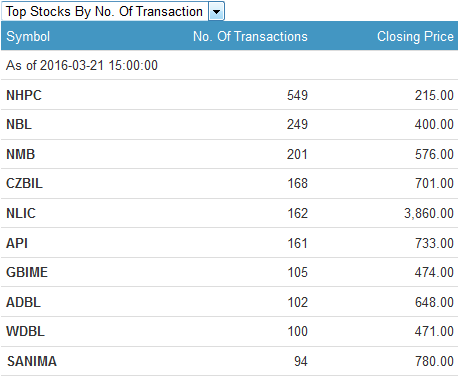458x378 pixels.
Task: Open the GBIME stock symbol
Action: 27,272
